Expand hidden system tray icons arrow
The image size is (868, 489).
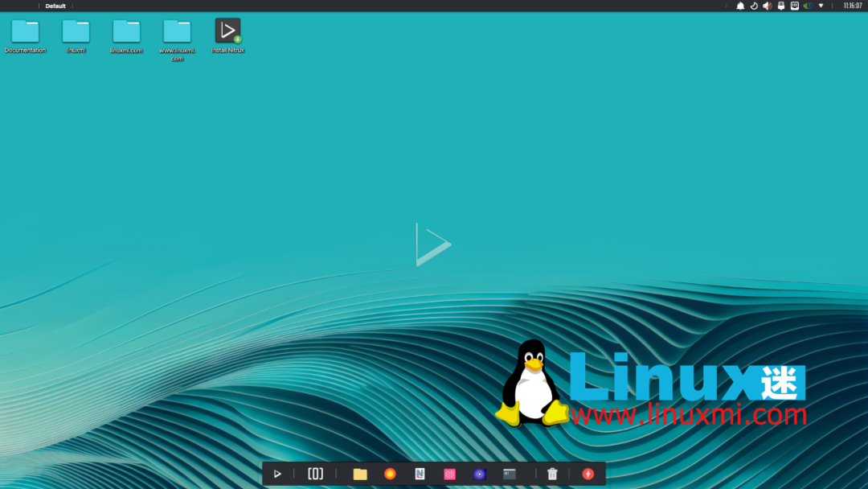pos(821,6)
